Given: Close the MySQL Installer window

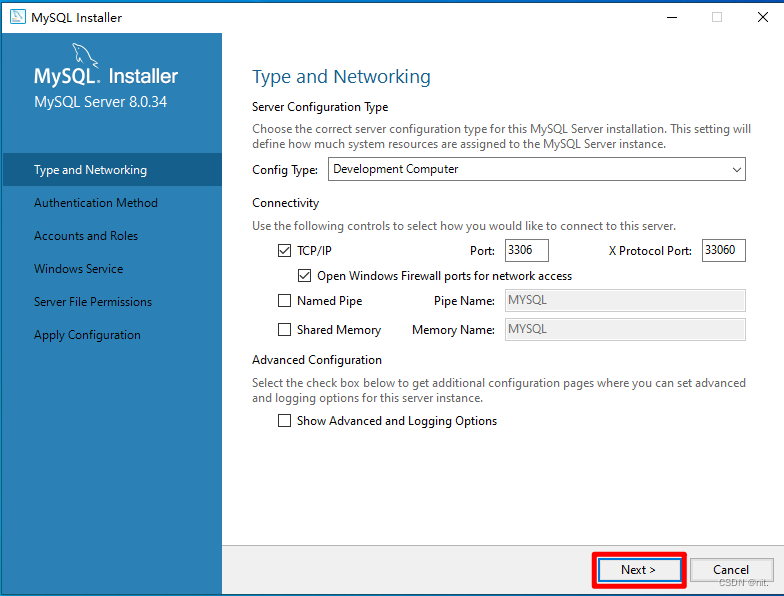Looking at the screenshot, I should pos(762,18).
